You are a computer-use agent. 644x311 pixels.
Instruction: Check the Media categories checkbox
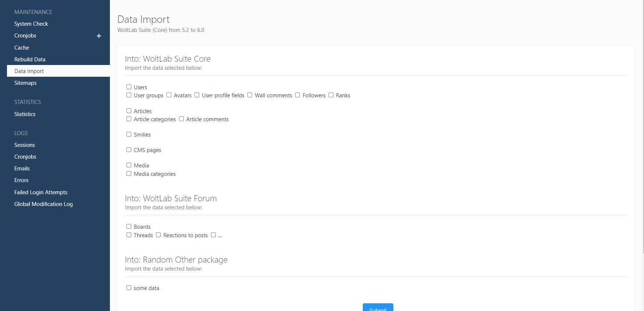[129, 174]
